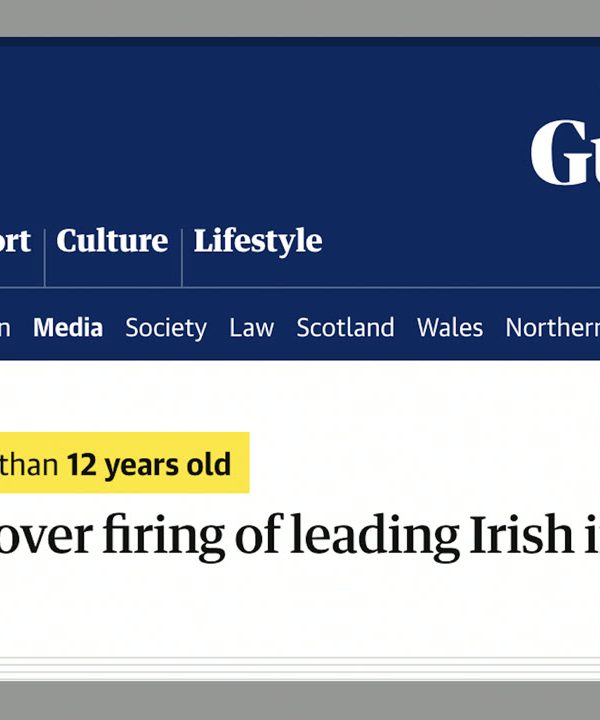The height and width of the screenshot is (720, 600).
Task: Go to the partially visible Sport section
Action: pos(15,241)
